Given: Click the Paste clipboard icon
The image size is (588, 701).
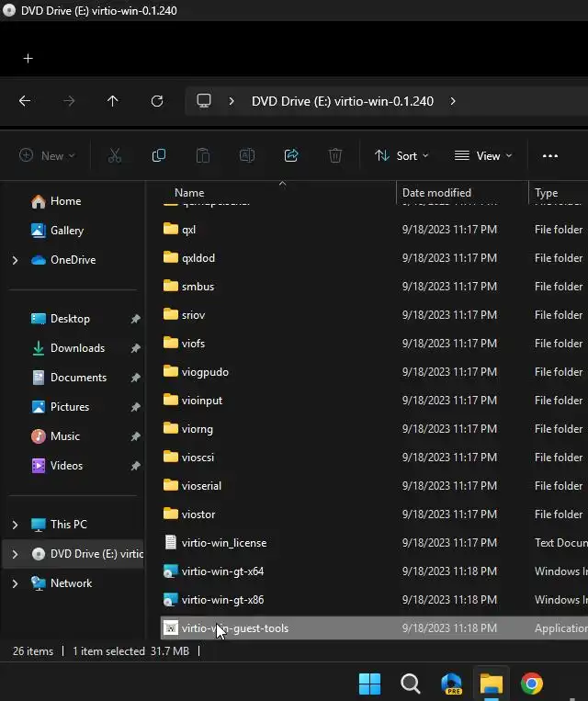Looking at the screenshot, I should pos(203,155).
